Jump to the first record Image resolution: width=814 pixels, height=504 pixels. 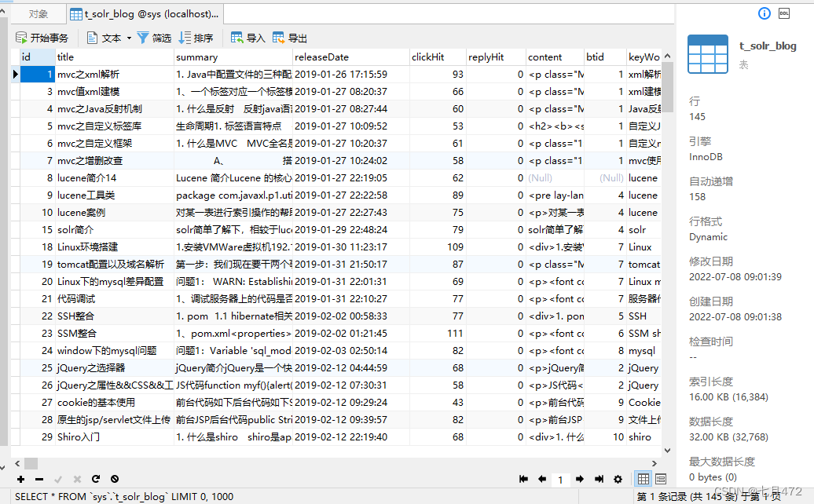(523, 479)
